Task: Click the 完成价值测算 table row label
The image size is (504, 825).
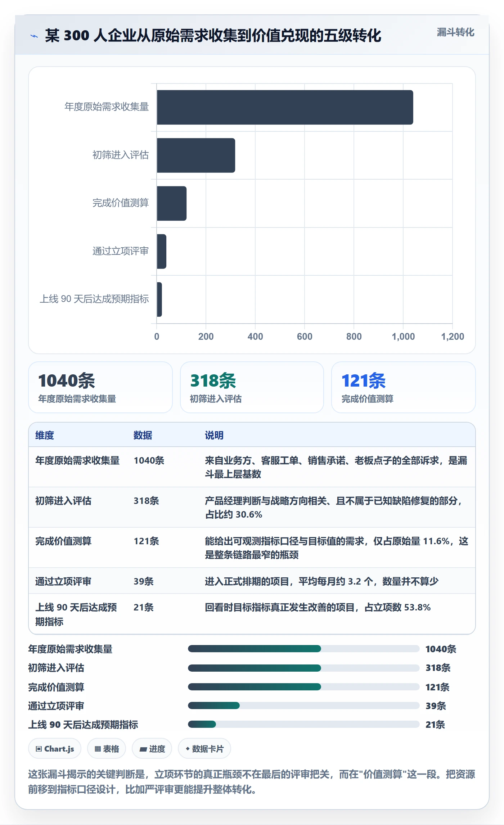Action: click(63, 541)
